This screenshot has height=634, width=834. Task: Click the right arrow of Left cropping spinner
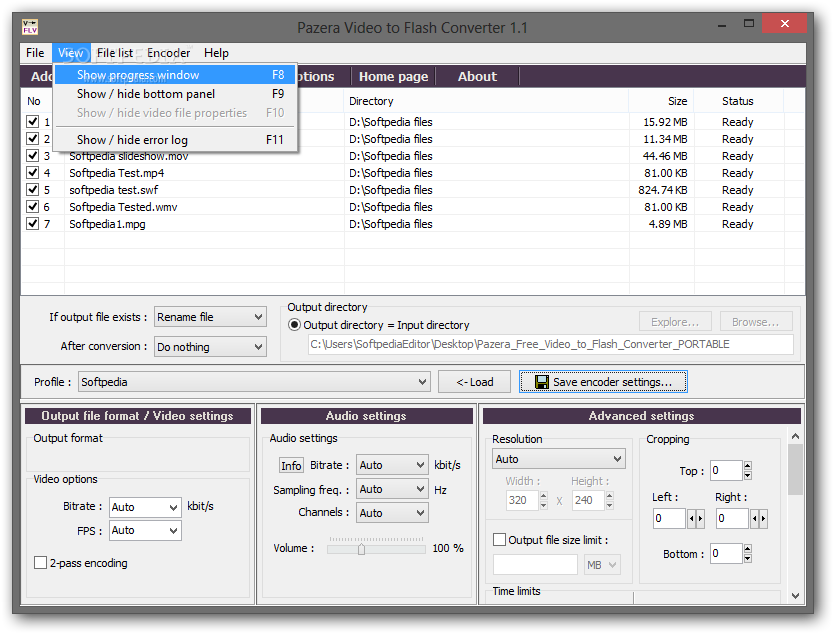point(700,519)
